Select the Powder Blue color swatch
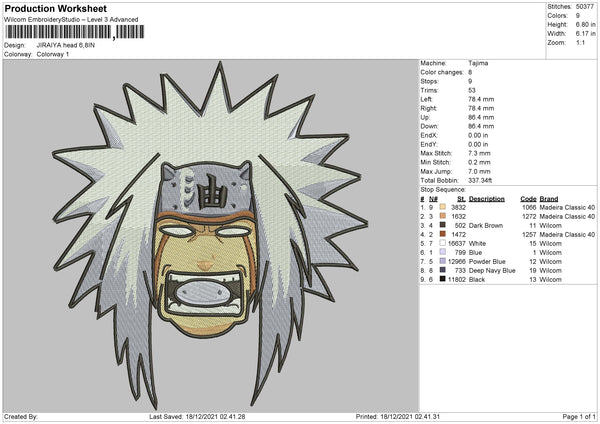Viewport: 600px width, 424px height. coord(443,261)
